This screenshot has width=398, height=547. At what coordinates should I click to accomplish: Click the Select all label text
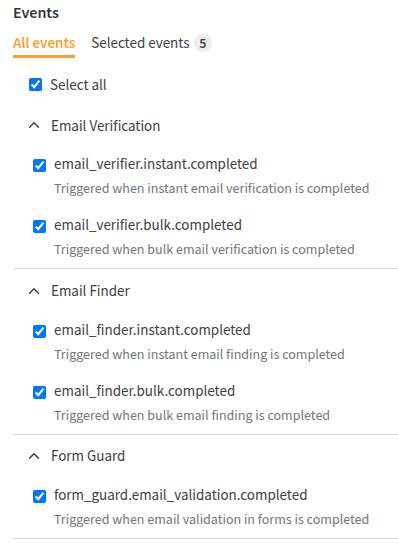[78, 85]
